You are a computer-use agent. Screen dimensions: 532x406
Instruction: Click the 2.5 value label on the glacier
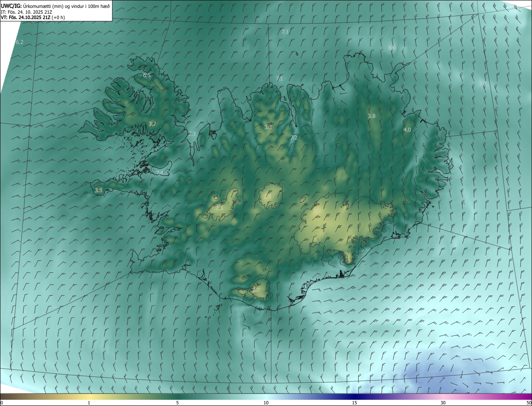pyautogui.click(x=219, y=208)
